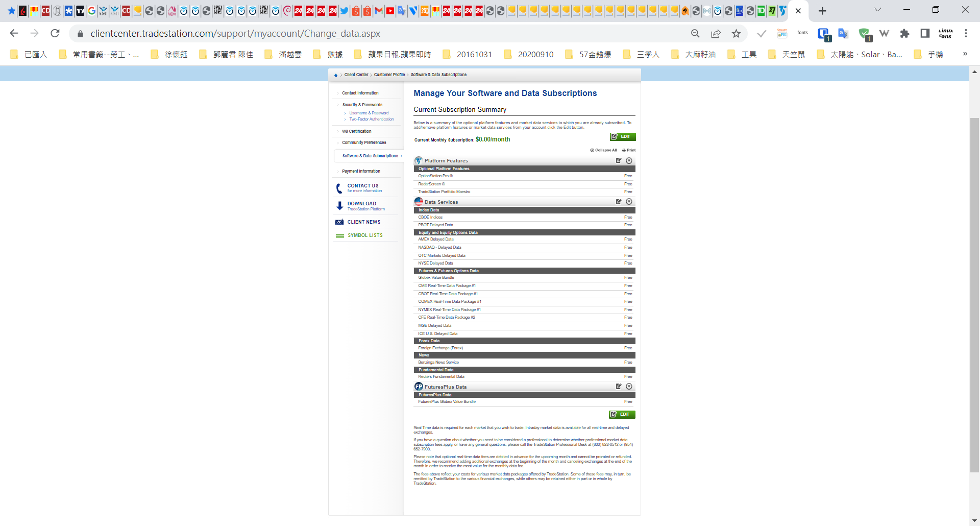Go to the Username & Password link
The height and width of the screenshot is (526, 980).
pos(369,113)
